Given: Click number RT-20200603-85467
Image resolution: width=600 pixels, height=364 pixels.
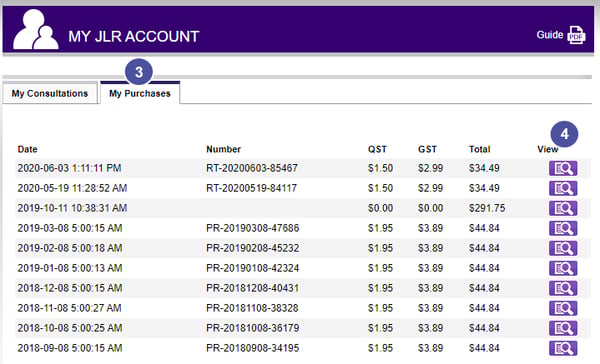Looking at the screenshot, I should point(252,168).
